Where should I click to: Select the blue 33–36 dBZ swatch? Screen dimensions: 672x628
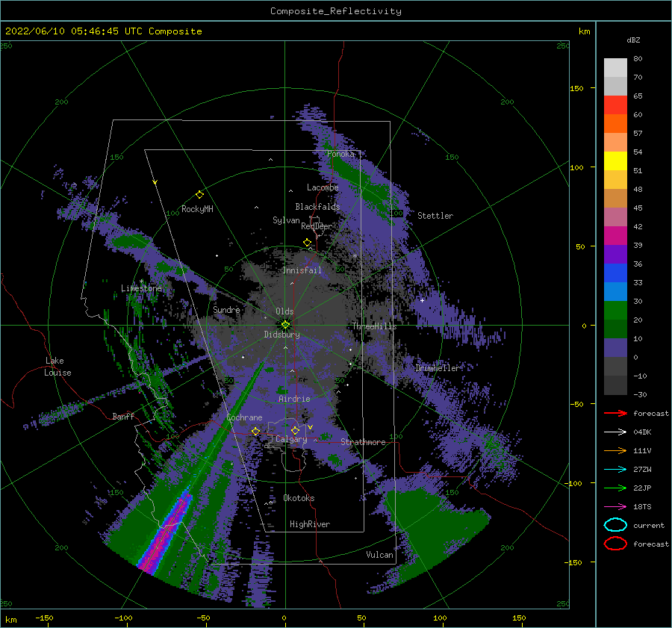(615, 273)
